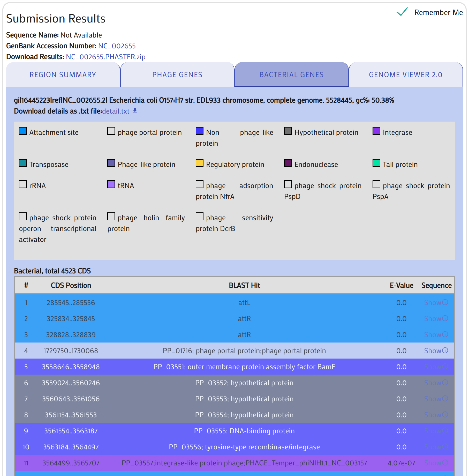
Task: Open the Phage Genes tab
Action: point(177,75)
